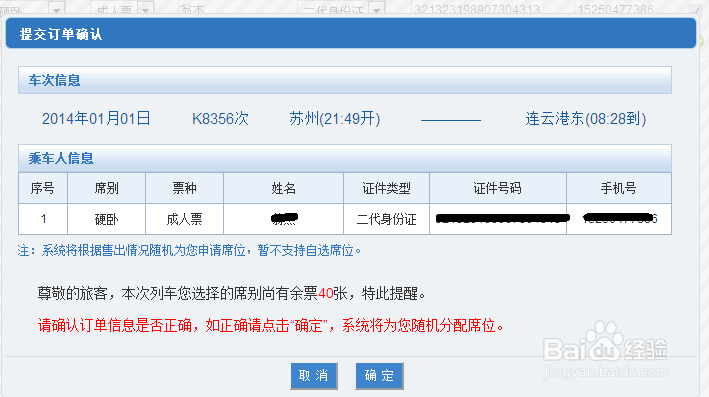Viewport: 709px width, 397px height.
Task: Click the sequence number 1 cell
Action: [x=43, y=219]
